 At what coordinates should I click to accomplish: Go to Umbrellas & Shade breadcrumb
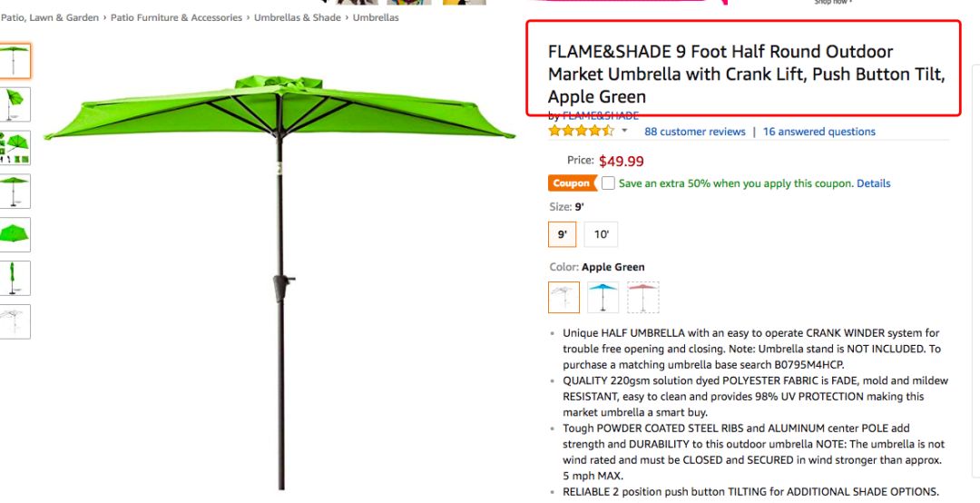[x=297, y=17]
